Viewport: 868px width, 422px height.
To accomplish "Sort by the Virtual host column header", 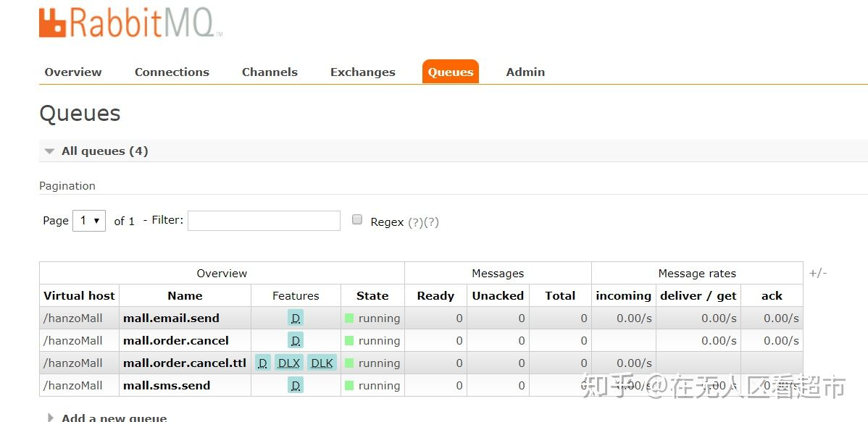I will coord(79,296).
